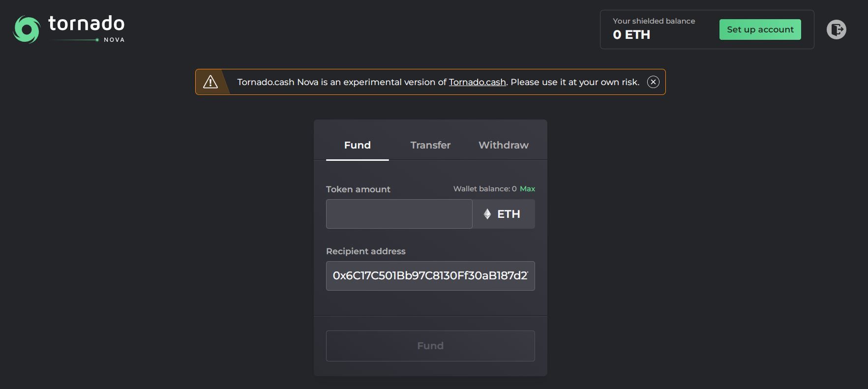The width and height of the screenshot is (868, 389).
Task: Follow the Tornado.cash hyperlink
Action: tap(477, 82)
